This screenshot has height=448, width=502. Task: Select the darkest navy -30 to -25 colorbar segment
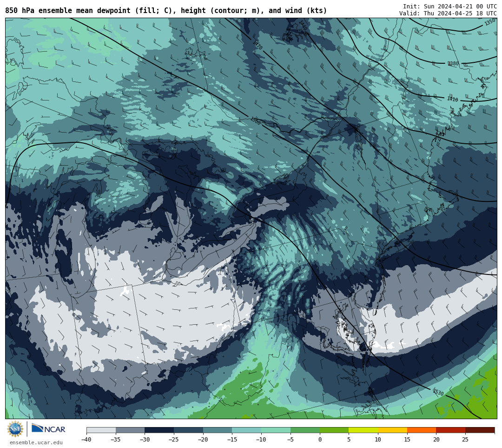pos(159,430)
